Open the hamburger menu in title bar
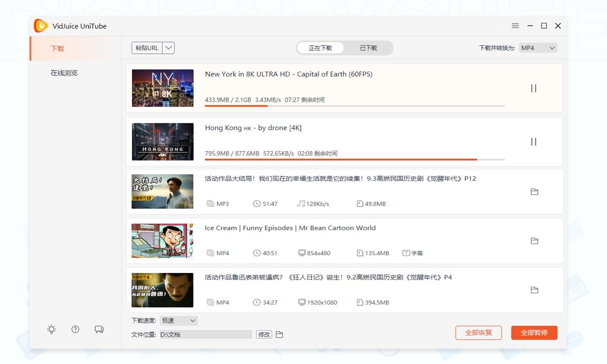This screenshot has height=364, width=607. click(x=515, y=26)
